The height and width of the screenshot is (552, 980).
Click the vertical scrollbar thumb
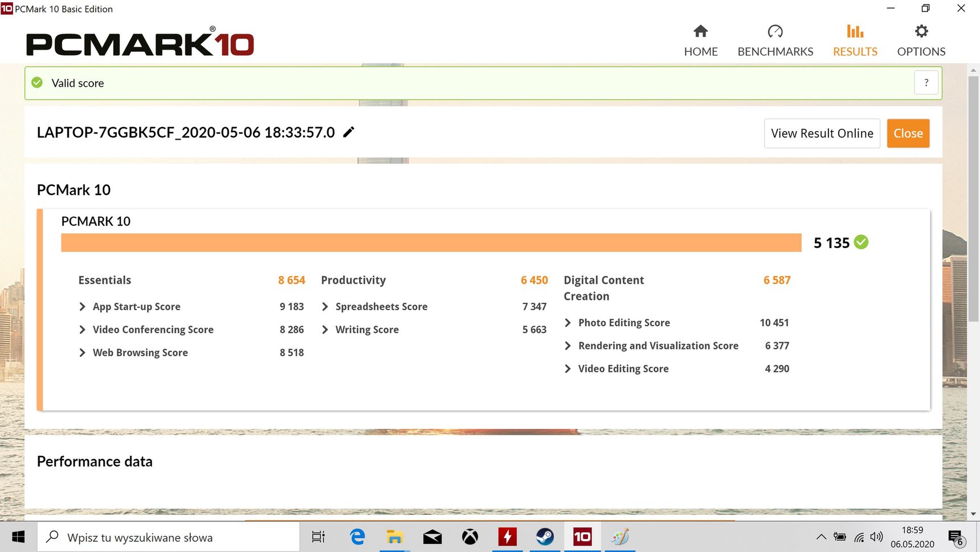(x=973, y=198)
